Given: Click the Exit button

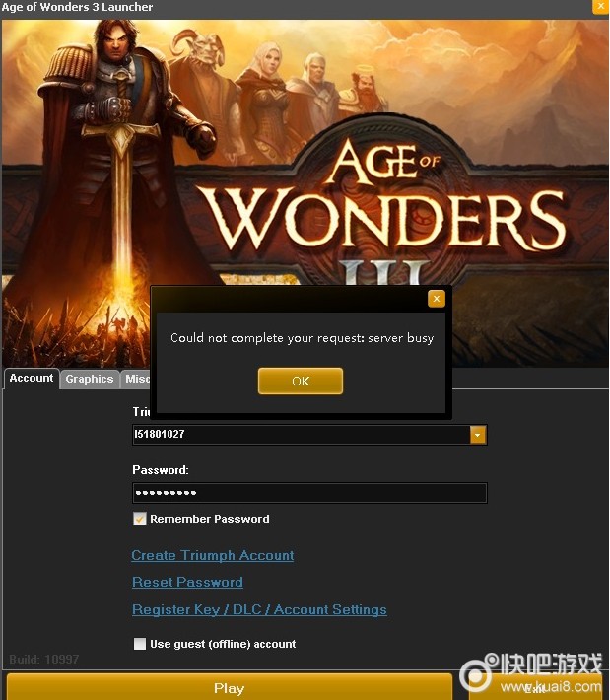Looking at the screenshot, I should click(535, 688).
